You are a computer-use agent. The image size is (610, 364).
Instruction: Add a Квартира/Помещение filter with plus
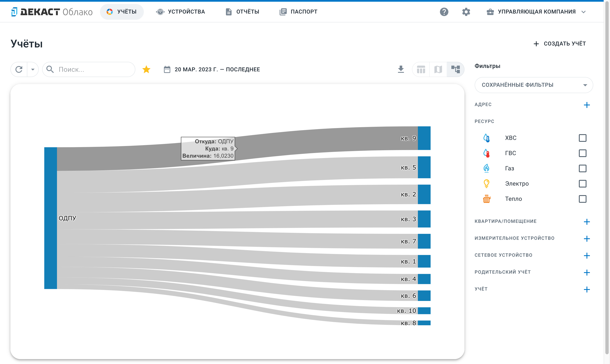[587, 222]
